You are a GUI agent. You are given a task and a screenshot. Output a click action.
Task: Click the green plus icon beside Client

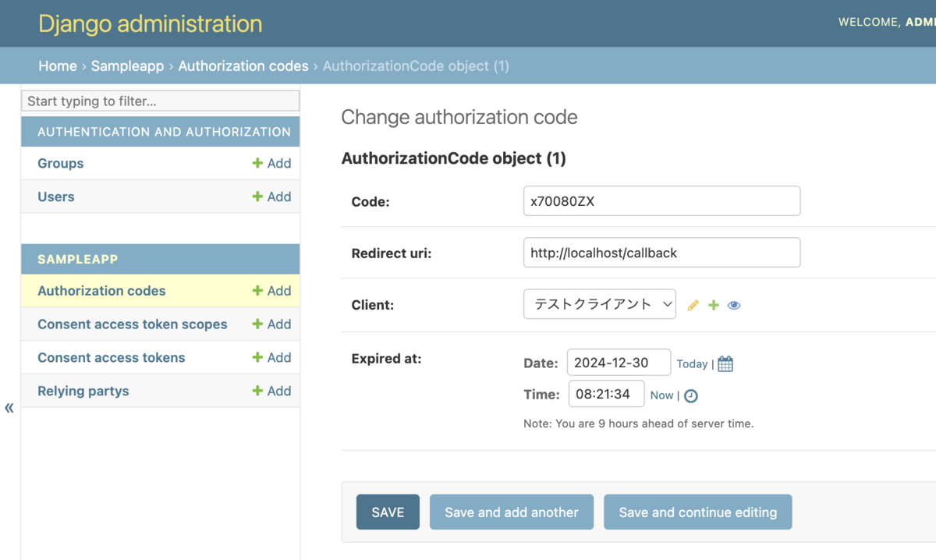point(713,306)
